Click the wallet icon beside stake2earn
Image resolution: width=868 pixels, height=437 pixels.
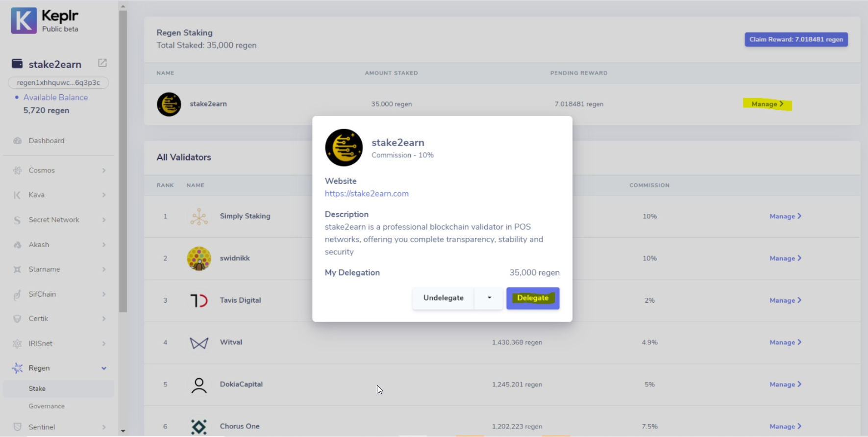click(x=17, y=63)
